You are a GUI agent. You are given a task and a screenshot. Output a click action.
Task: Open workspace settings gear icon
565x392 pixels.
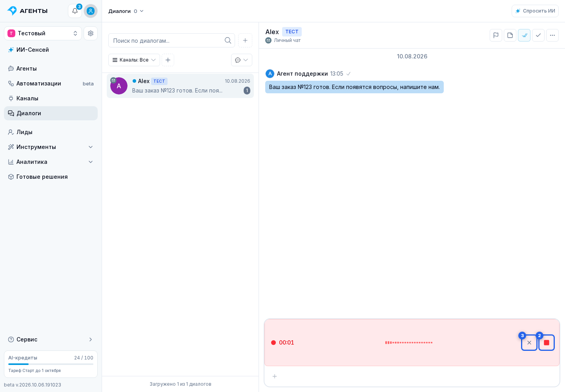point(91,33)
